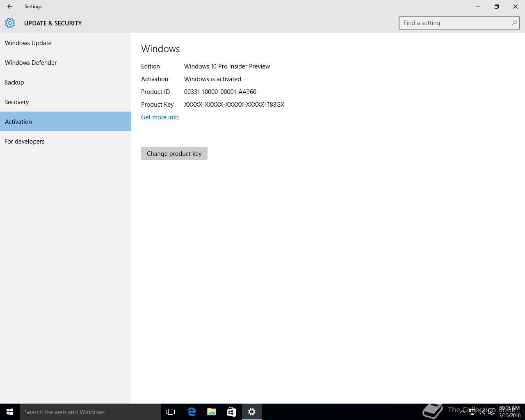Click the Get more info link

pos(160,117)
